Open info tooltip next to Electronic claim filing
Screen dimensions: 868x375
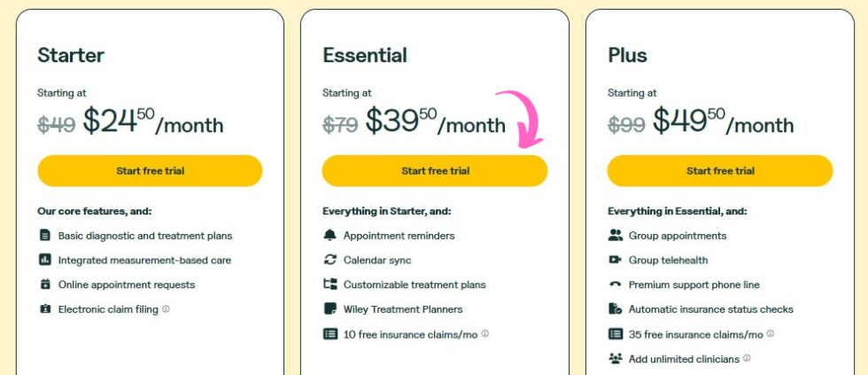(x=166, y=309)
